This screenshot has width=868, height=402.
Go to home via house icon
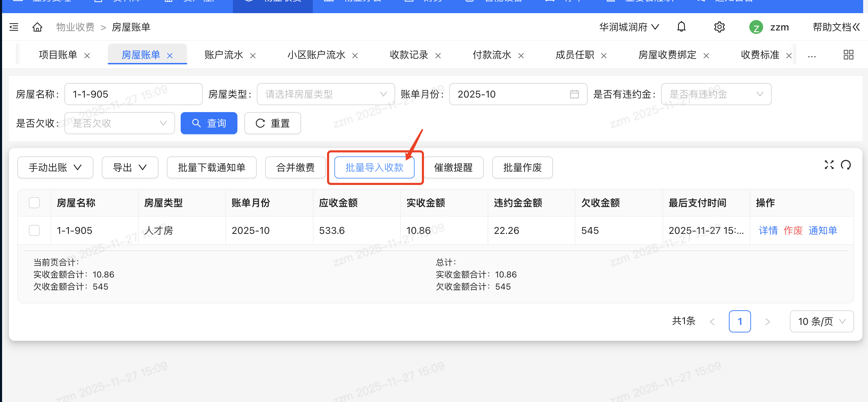tap(37, 27)
